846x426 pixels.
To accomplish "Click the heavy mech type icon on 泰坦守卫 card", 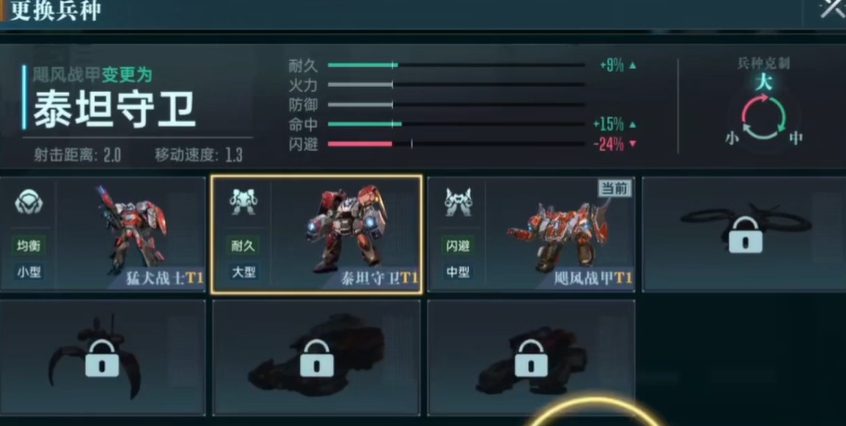I will [x=243, y=202].
